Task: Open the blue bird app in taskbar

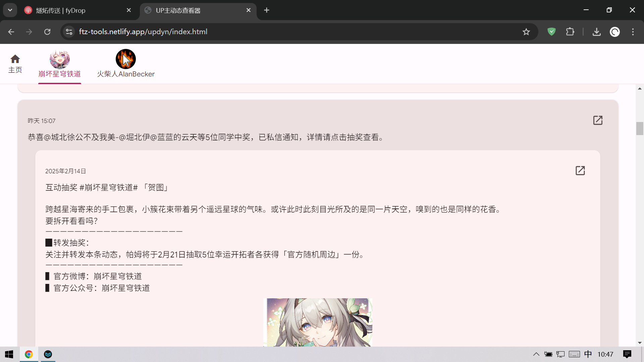Action: pyautogui.click(x=48, y=354)
